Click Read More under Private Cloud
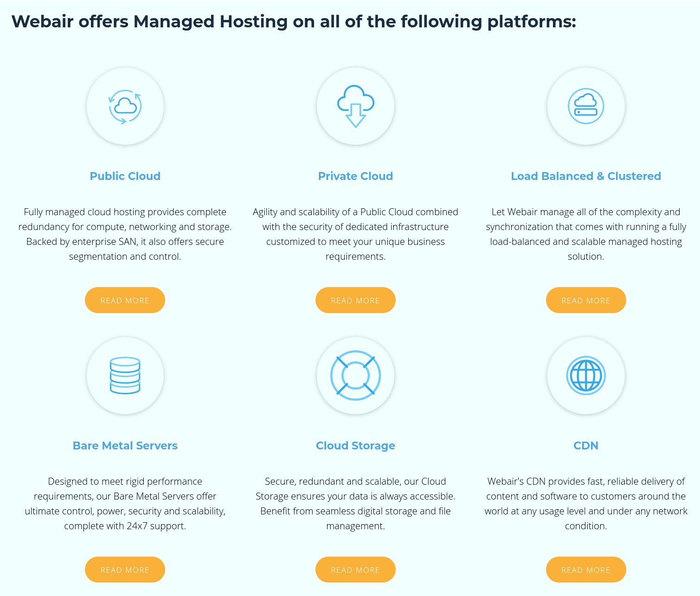 [355, 300]
